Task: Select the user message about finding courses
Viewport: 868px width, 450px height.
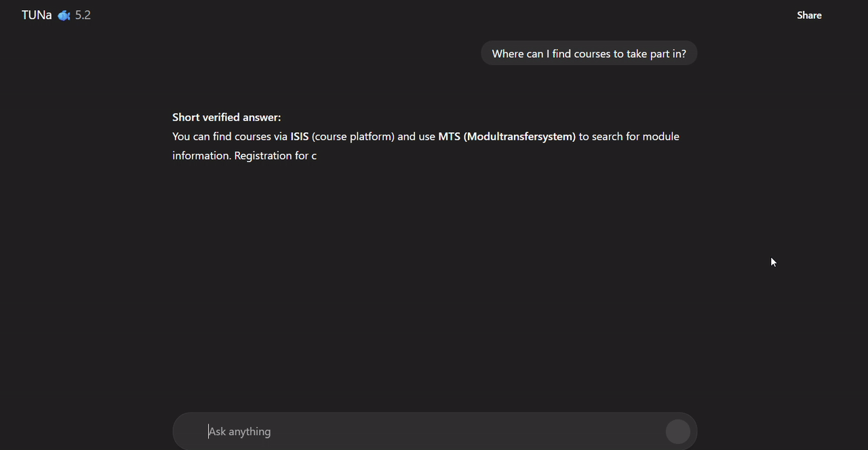Action: pyautogui.click(x=589, y=54)
